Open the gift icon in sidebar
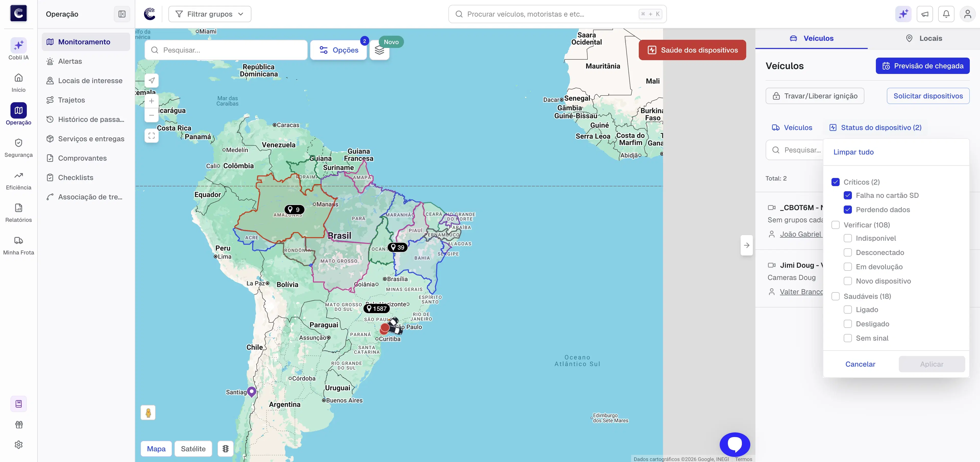 click(x=19, y=424)
